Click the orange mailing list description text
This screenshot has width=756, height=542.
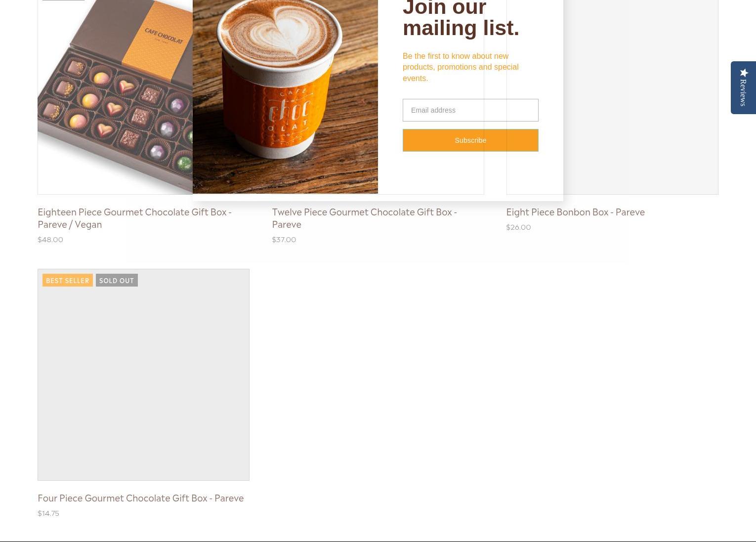[461, 67]
